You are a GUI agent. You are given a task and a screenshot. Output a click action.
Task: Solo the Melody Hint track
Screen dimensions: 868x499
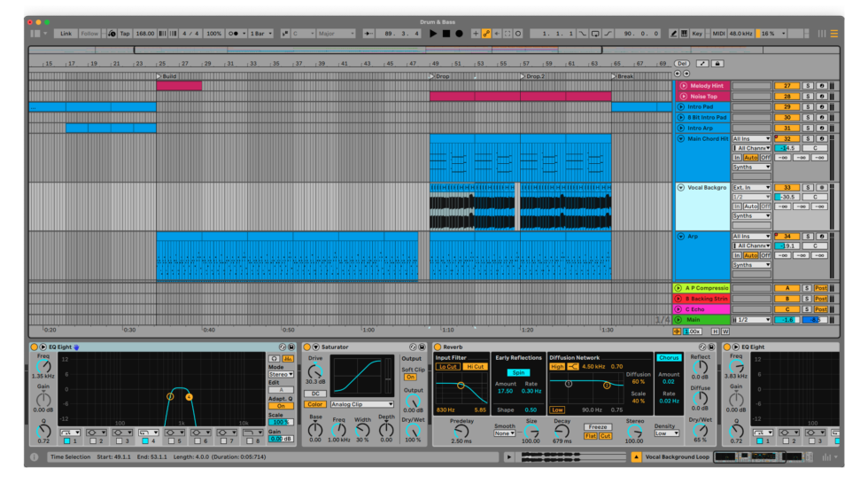point(808,86)
